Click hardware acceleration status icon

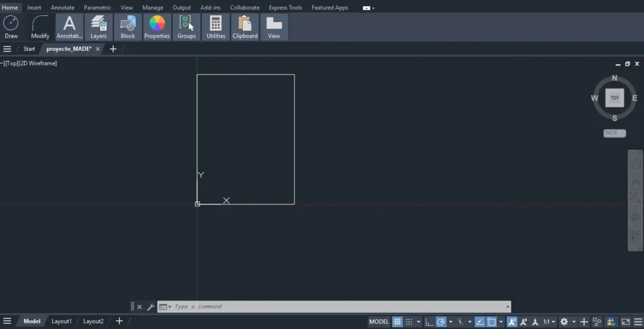point(611,321)
